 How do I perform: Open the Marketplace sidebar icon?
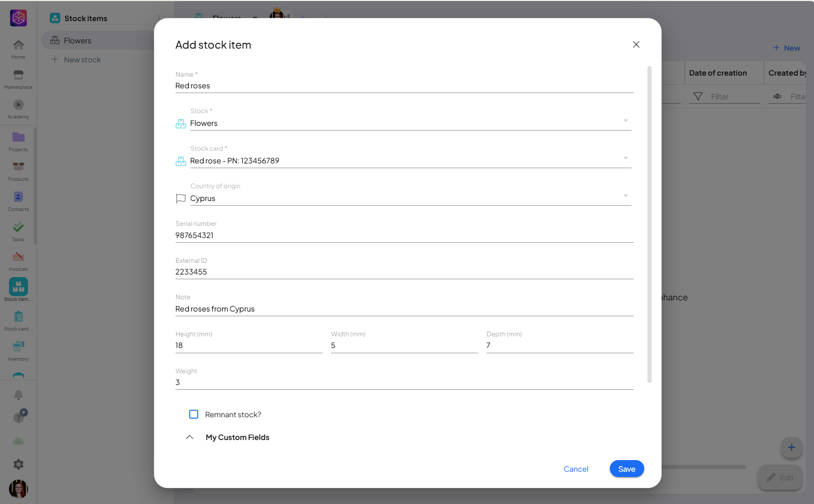pos(18,76)
